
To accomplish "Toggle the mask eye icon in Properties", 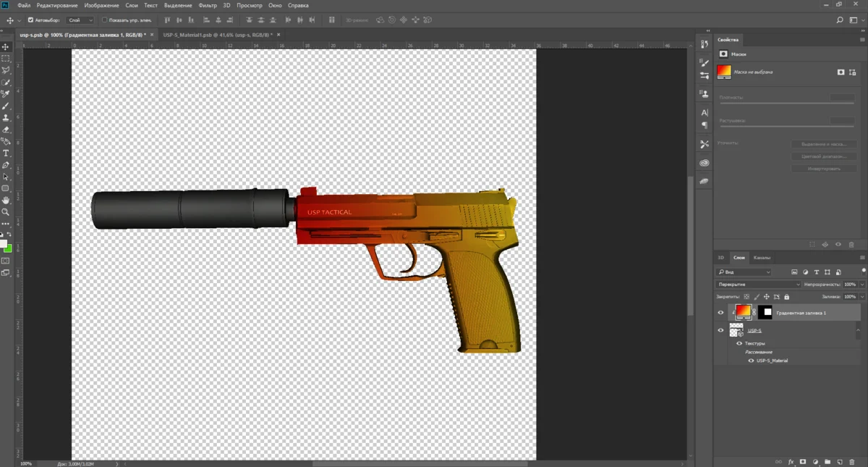I will tap(839, 245).
